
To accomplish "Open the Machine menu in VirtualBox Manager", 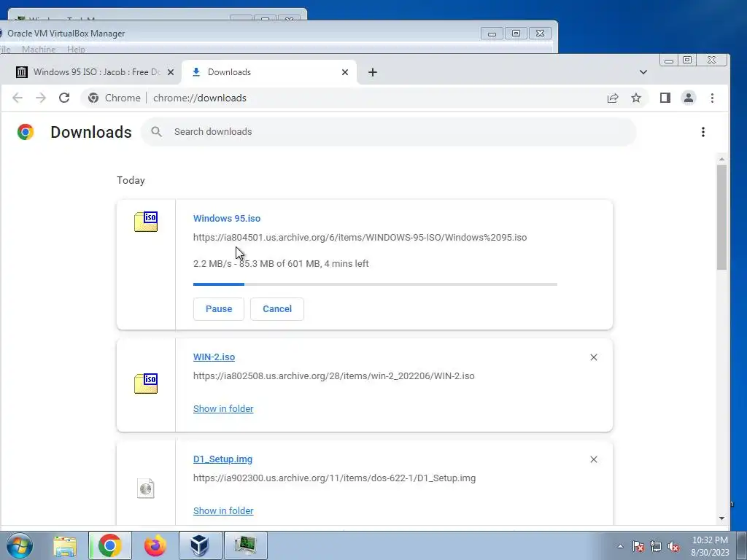I will pos(39,50).
